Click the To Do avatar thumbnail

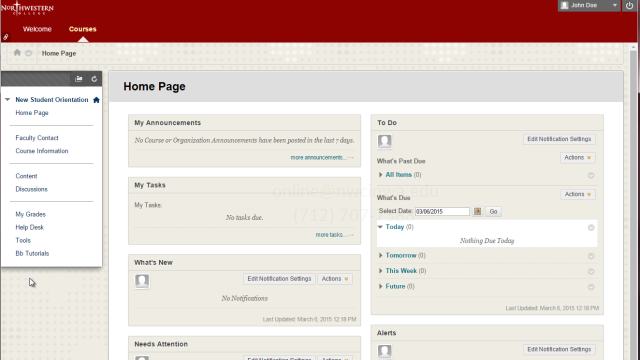point(384,141)
